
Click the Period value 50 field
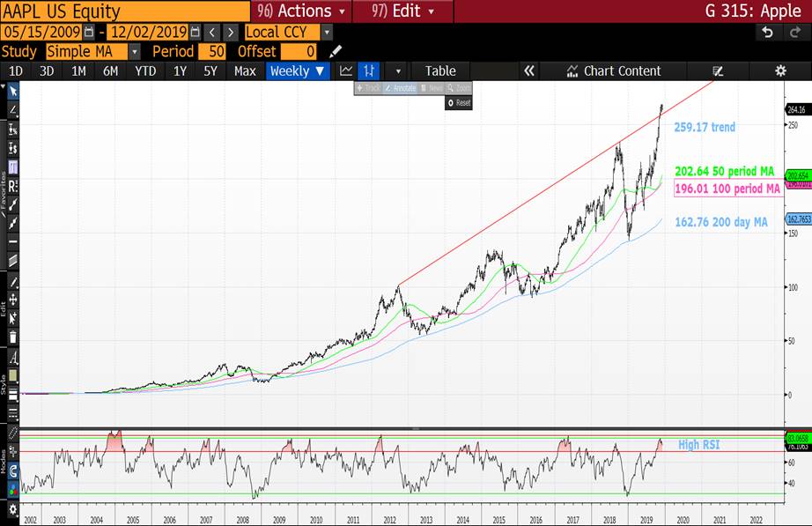(210, 52)
